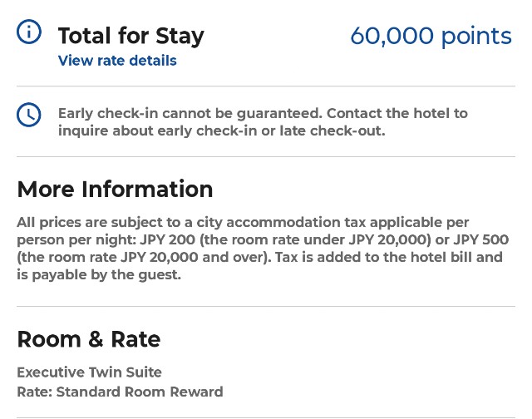This screenshot has height=419, width=532.
Task: Click the city accommodation tax opening line
Action: click(x=243, y=223)
